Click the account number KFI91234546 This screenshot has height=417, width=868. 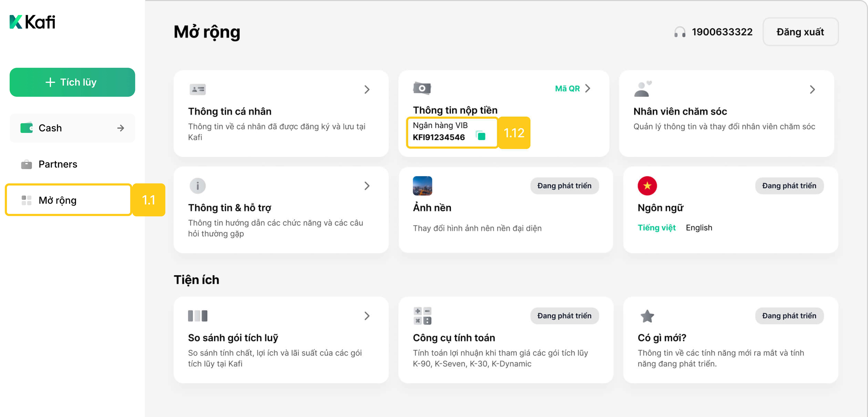[x=439, y=137]
